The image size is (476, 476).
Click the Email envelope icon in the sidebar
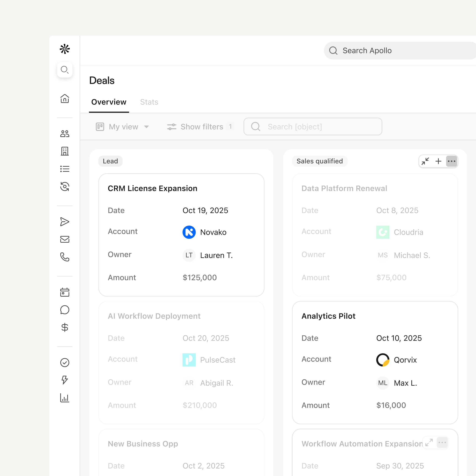(x=65, y=239)
